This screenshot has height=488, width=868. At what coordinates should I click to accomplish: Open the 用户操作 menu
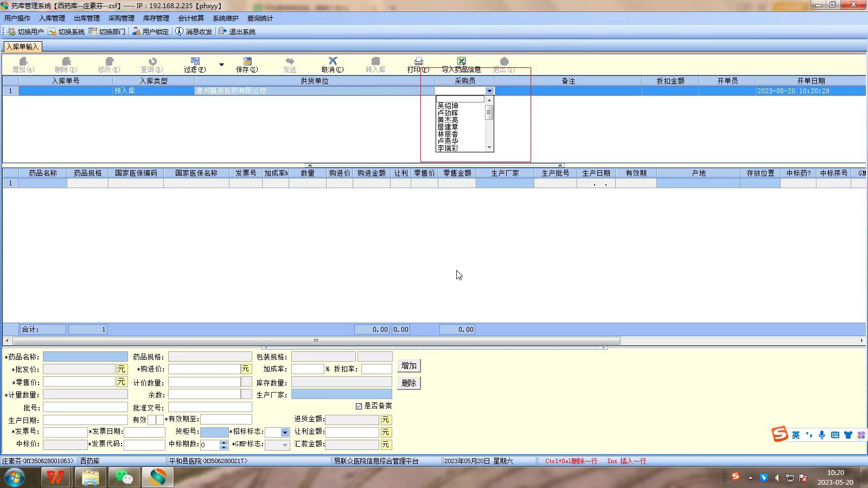point(17,18)
